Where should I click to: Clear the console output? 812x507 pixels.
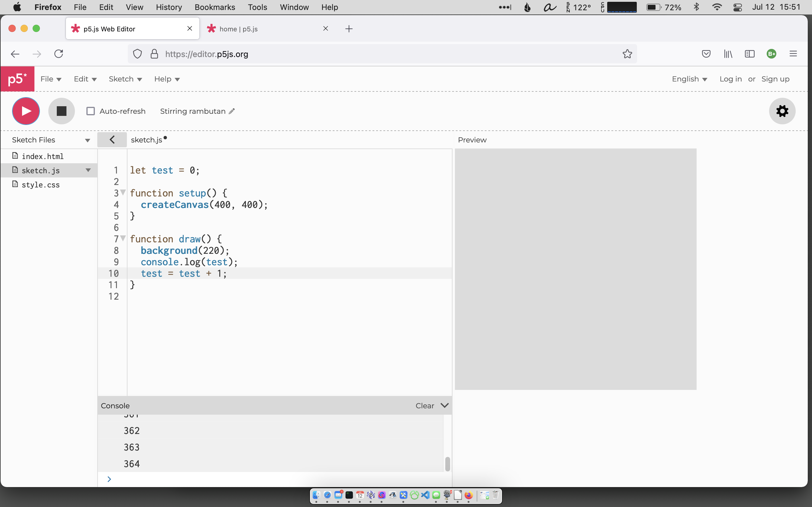(x=424, y=406)
